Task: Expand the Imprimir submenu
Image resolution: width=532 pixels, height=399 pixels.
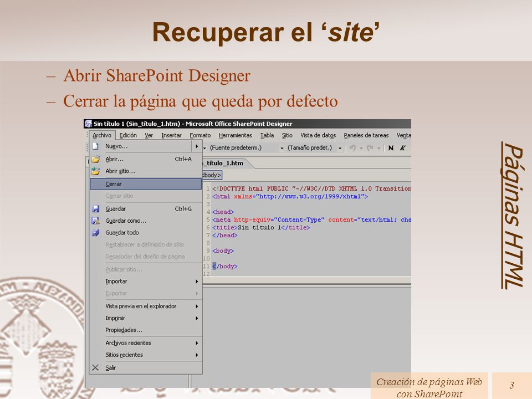Action: click(146, 318)
